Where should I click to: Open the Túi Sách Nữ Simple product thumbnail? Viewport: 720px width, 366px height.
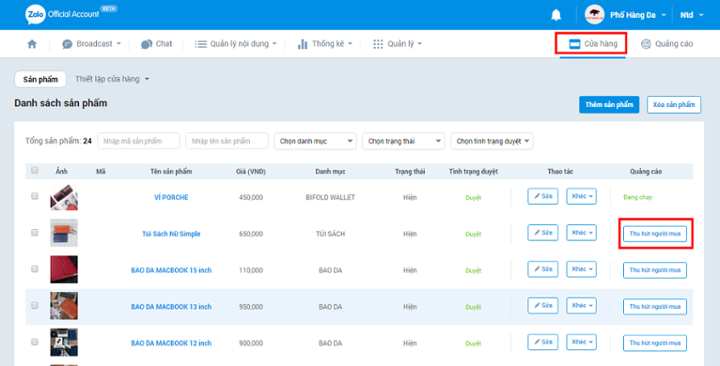point(64,233)
